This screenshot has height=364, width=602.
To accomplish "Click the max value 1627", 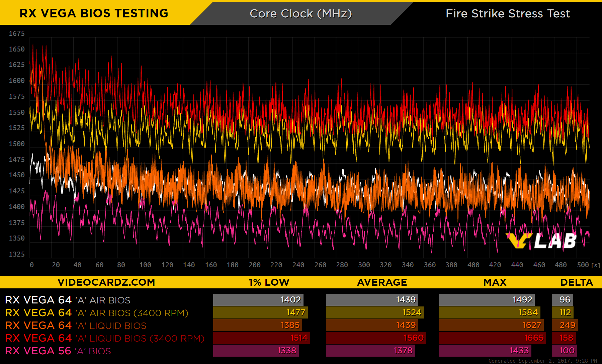I will click(x=532, y=325).
